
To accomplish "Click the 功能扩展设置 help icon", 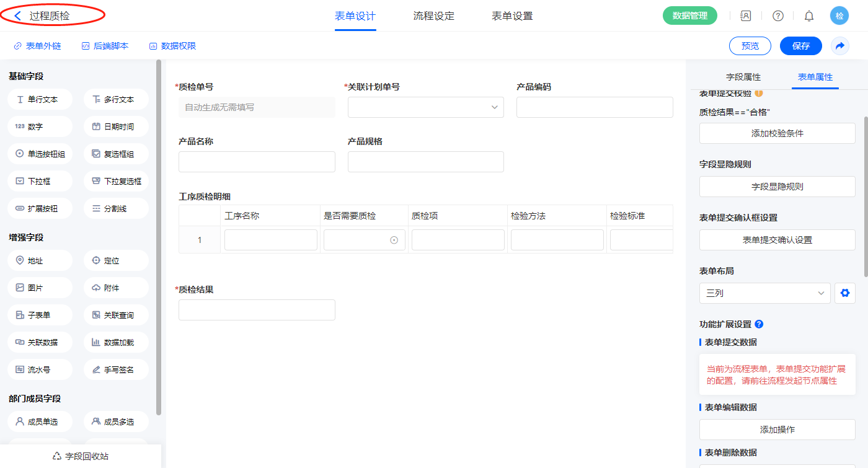I will click(759, 324).
